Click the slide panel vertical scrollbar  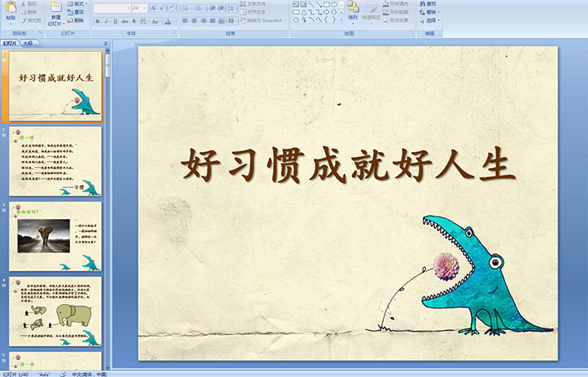(108, 208)
